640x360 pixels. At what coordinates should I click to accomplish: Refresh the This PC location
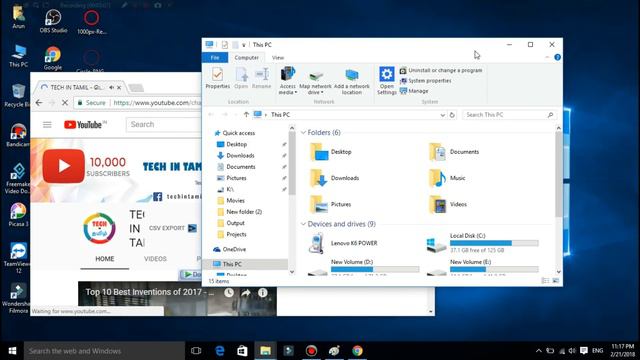(x=452, y=115)
